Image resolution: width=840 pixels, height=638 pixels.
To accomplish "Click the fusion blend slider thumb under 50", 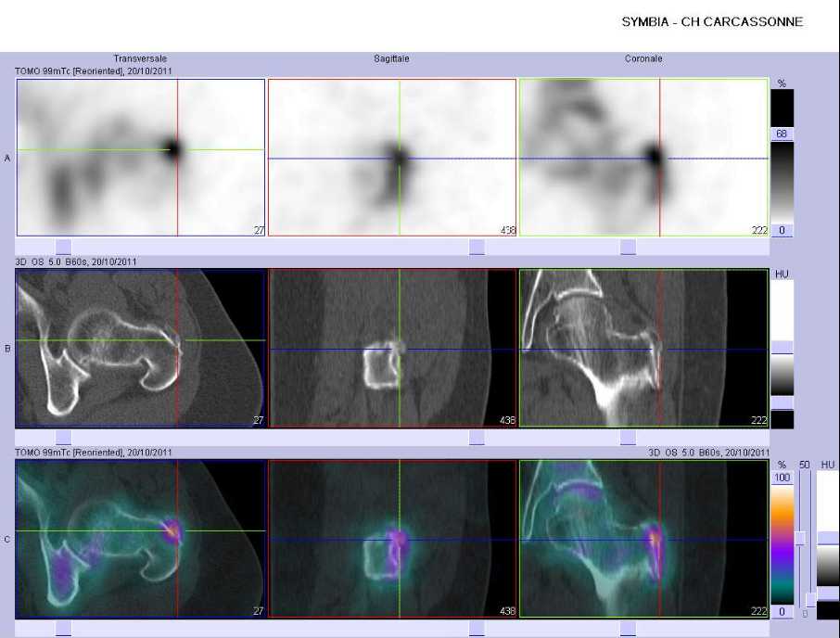I will (x=800, y=539).
